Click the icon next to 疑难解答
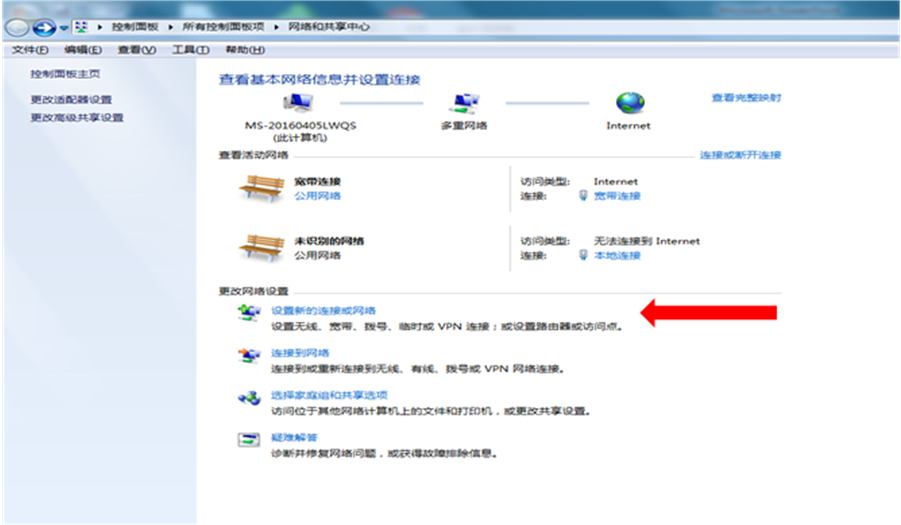The height and width of the screenshot is (525, 901). tap(248, 440)
